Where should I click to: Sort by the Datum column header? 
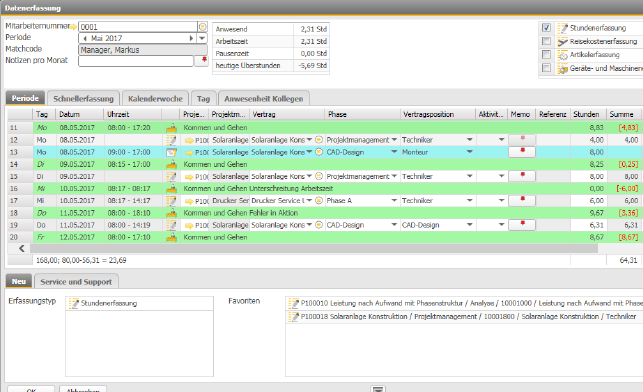tap(80, 114)
